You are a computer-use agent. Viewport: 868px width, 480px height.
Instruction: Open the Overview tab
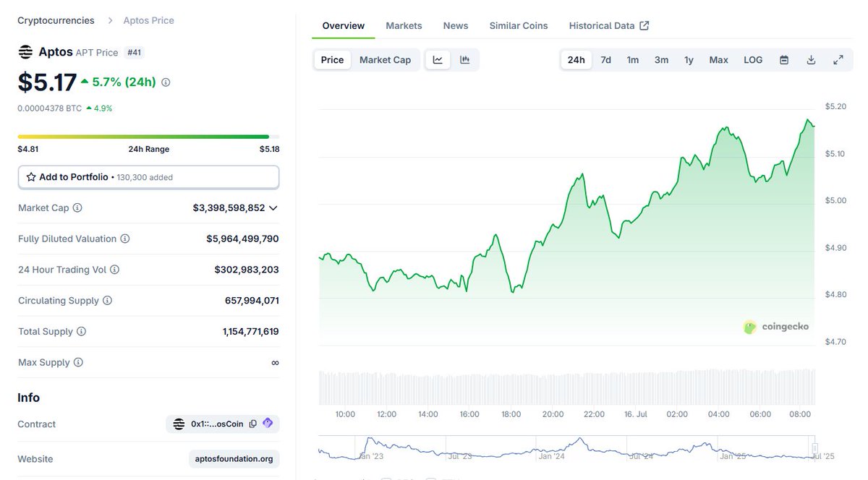tap(344, 25)
